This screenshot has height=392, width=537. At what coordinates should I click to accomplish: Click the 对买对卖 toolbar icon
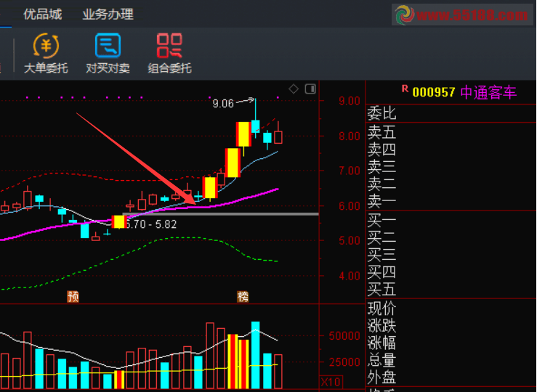pyautogui.click(x=108, y=54)
